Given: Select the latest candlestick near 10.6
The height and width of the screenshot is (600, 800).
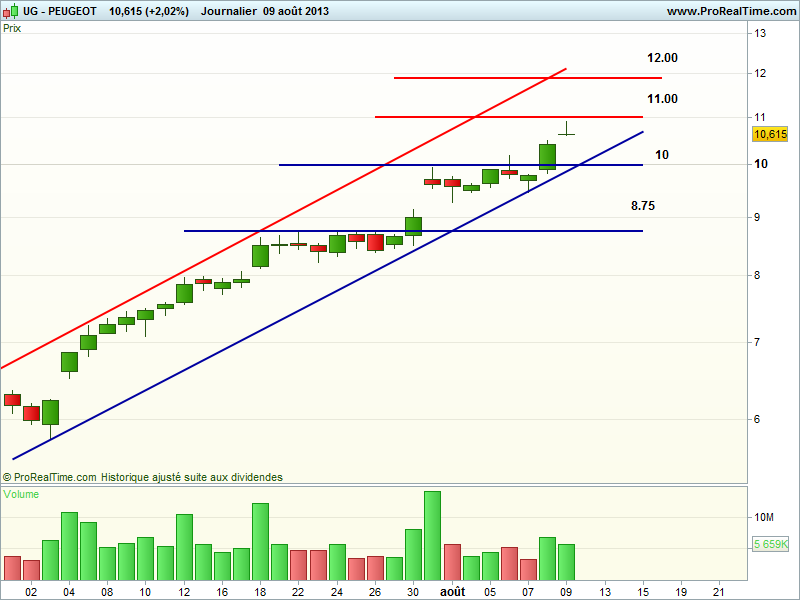Looking at the screenshot, I should click(x=567, y=129).
